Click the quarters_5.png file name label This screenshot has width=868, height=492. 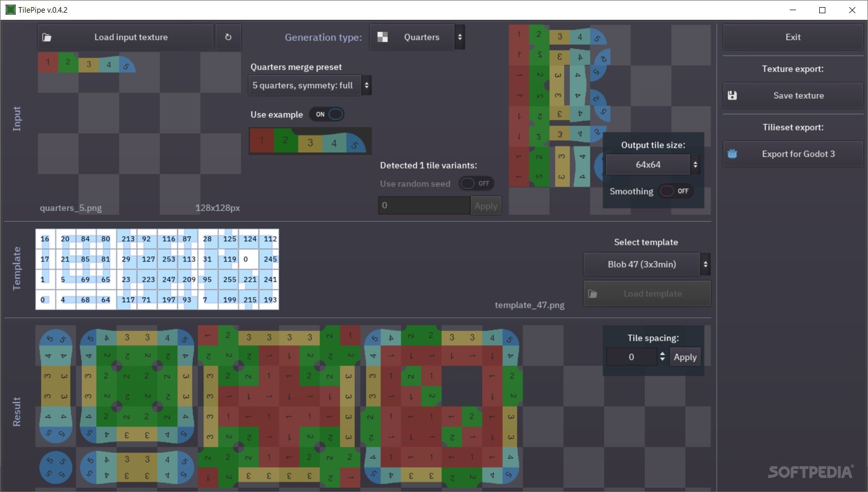tap(71, 208)
